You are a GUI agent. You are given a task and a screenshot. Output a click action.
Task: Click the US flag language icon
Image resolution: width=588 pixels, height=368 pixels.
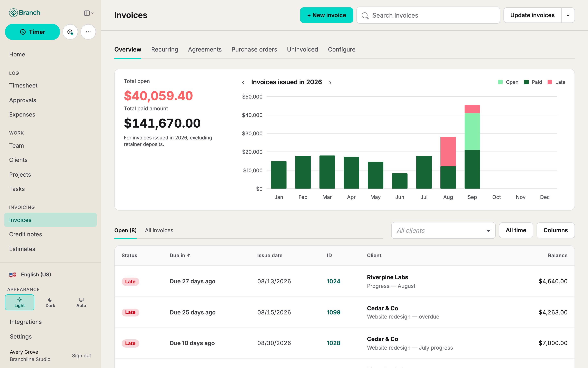13,275
